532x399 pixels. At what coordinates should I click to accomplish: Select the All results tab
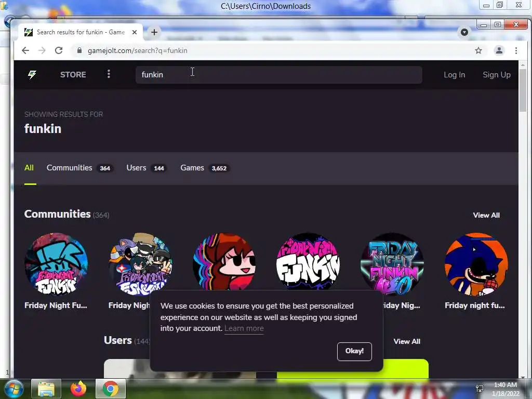click(29, 168)
